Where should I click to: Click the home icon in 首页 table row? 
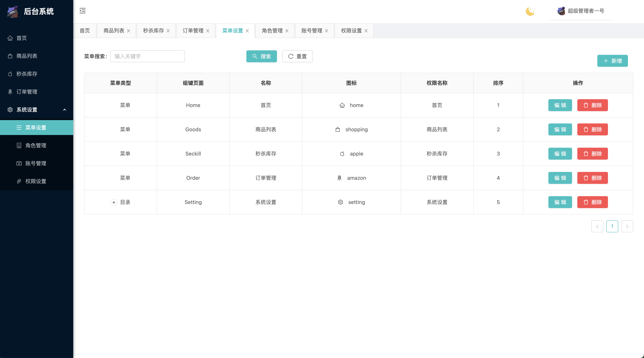pos(342,105)
